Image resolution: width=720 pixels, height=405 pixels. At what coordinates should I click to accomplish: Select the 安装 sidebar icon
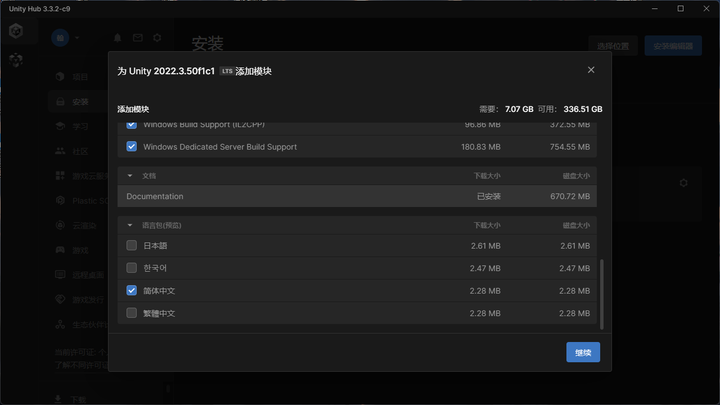(x=60, y=101)
